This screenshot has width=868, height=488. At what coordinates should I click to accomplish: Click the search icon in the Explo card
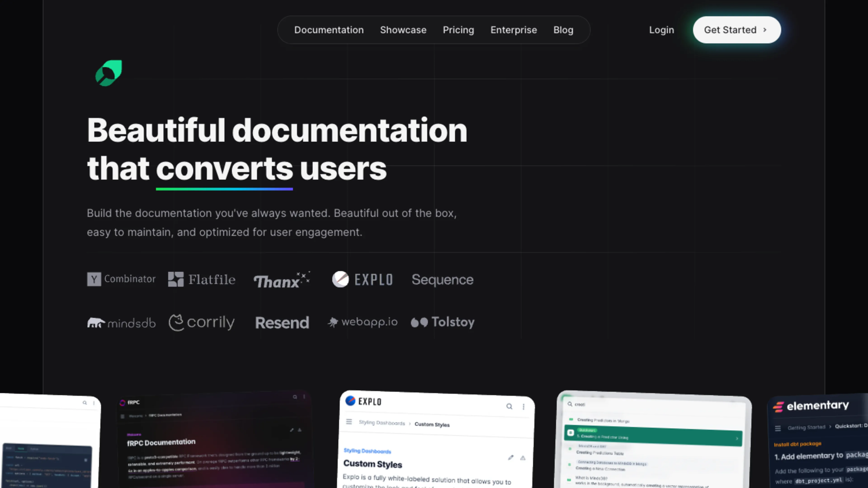509,406
